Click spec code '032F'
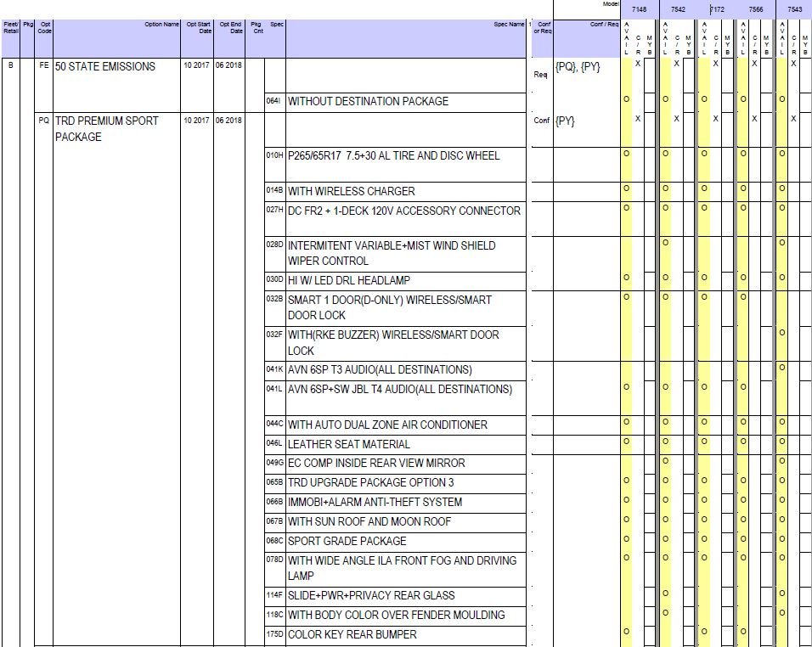This screenshot has width=812, height=647. [274, 334]
